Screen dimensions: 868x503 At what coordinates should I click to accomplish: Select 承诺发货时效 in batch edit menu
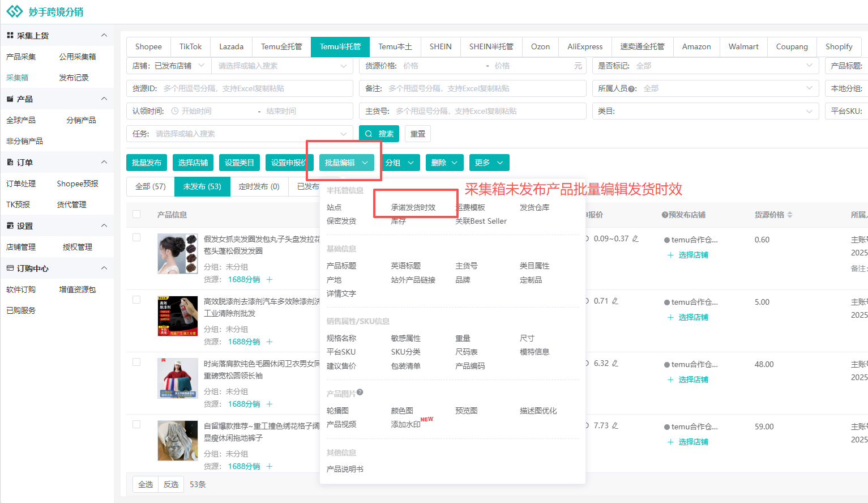click(413, 207)
